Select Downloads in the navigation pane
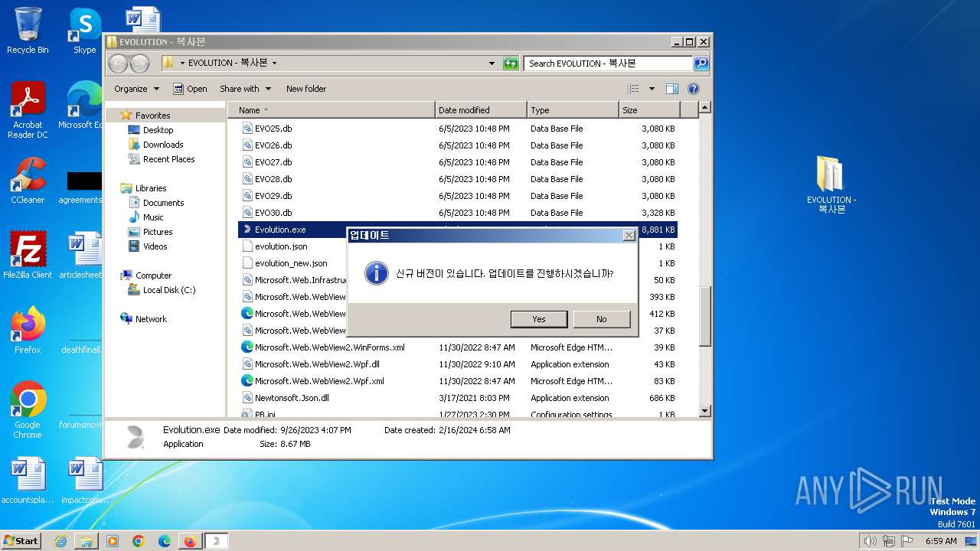Screen dimensions: 980x551 (163, 145)
